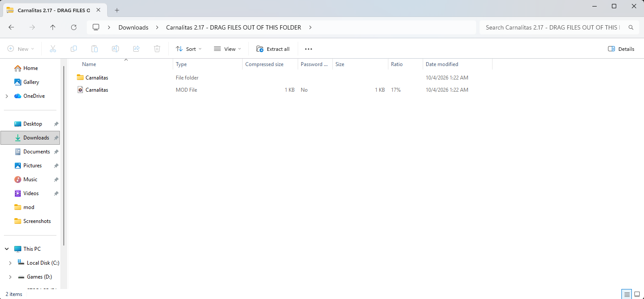Viewport: 644px width, 299px height.
Task: Click the 17% ratio cell
Action: coord(396,90)
